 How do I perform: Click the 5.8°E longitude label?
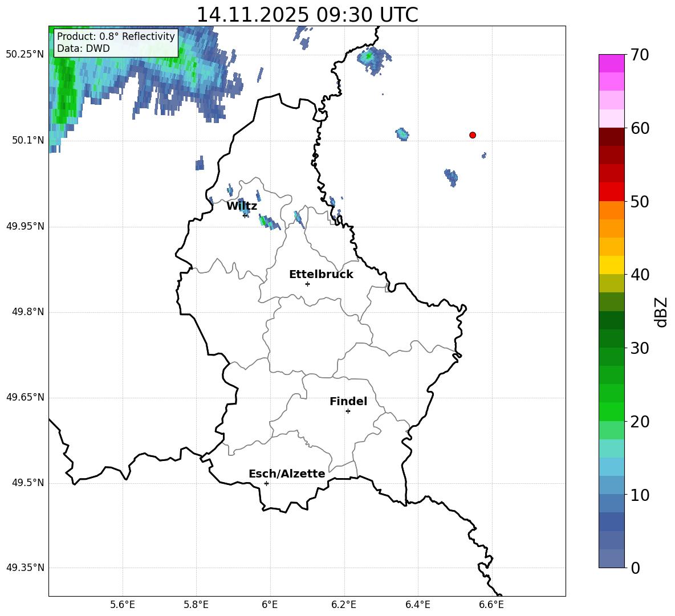click(196, 605)
